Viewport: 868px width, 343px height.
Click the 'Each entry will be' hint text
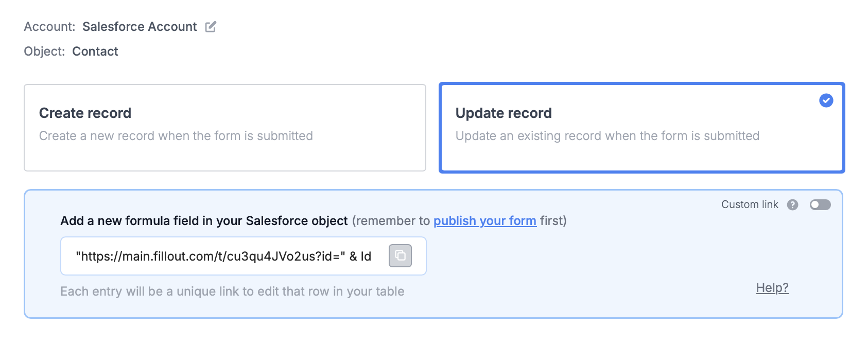(232, 291)
